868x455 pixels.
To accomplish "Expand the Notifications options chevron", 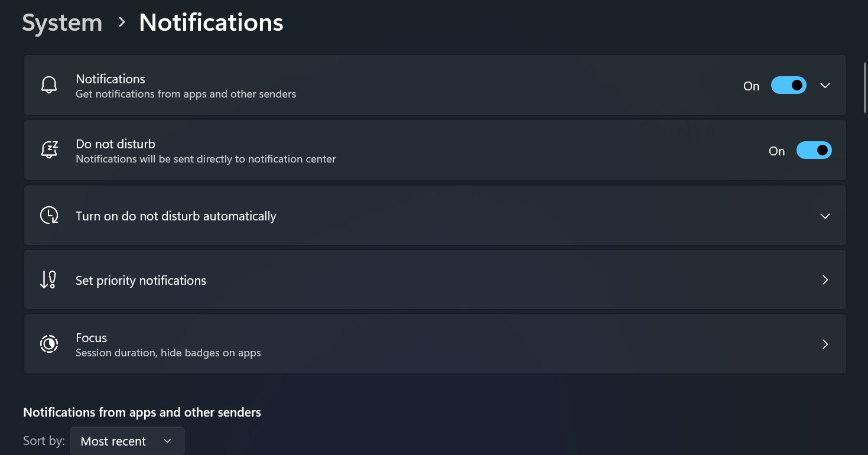I will tap(825, 86).
